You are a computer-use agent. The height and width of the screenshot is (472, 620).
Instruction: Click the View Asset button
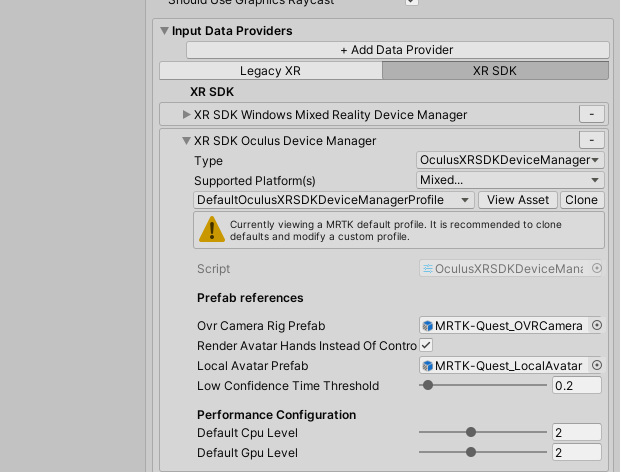pos(518,200)
